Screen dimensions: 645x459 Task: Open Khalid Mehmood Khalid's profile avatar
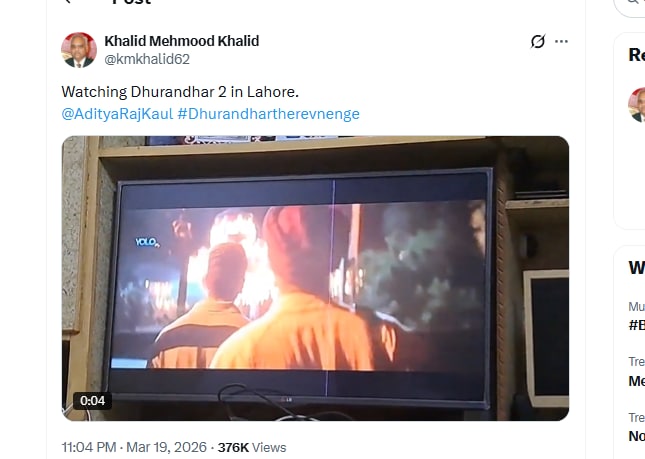tap(79, 50)
